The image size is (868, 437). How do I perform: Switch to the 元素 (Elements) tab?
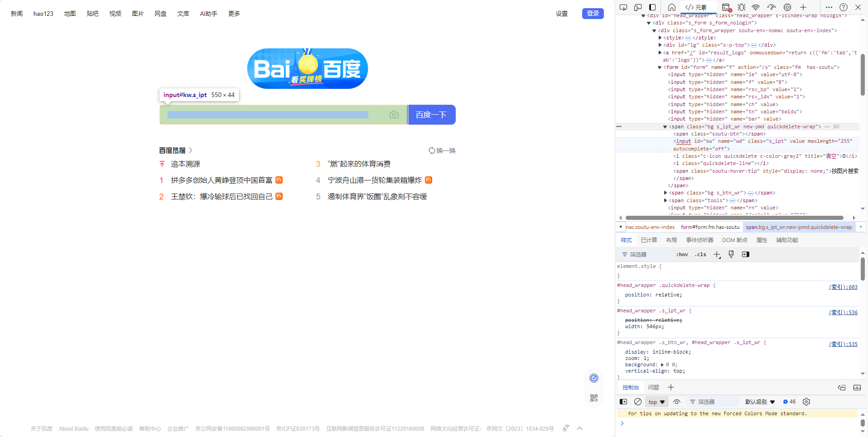(x=696, y=7)
